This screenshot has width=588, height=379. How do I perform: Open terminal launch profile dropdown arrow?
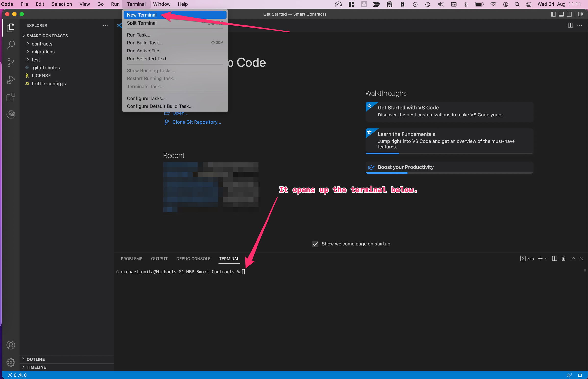tap(546, 259)
